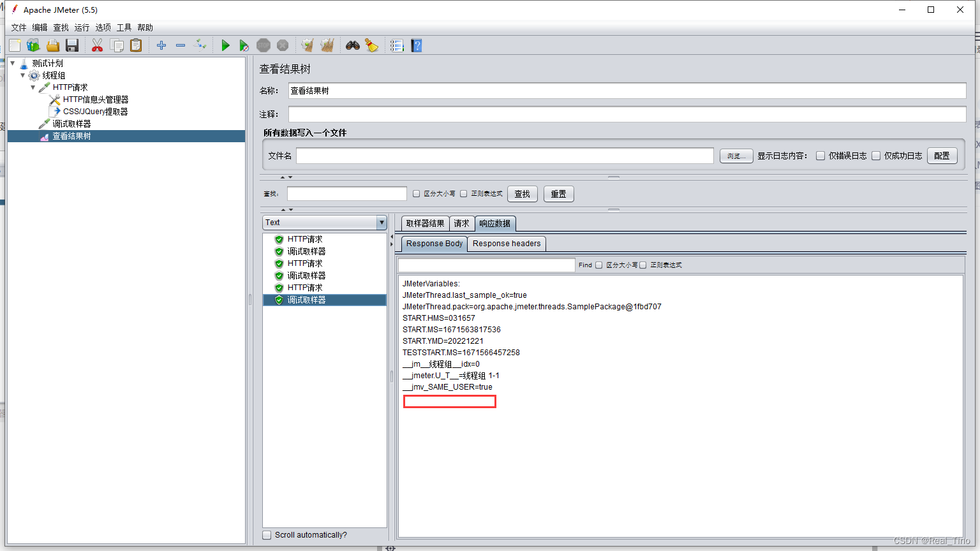Click the Toggle element state icon
This screenshot has height=551, width=980.
tap(200, 45)
